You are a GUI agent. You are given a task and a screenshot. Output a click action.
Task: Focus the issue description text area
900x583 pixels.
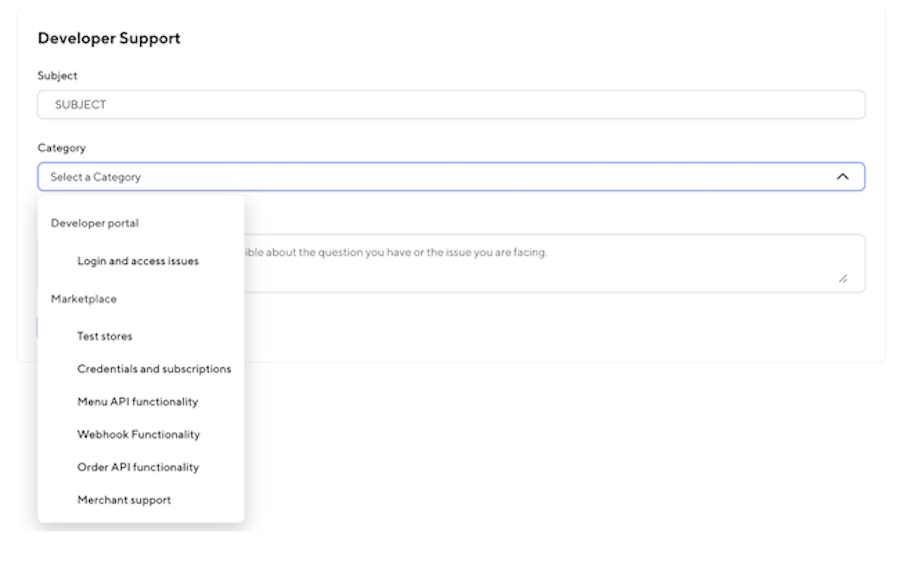click(x=550, y=272)
